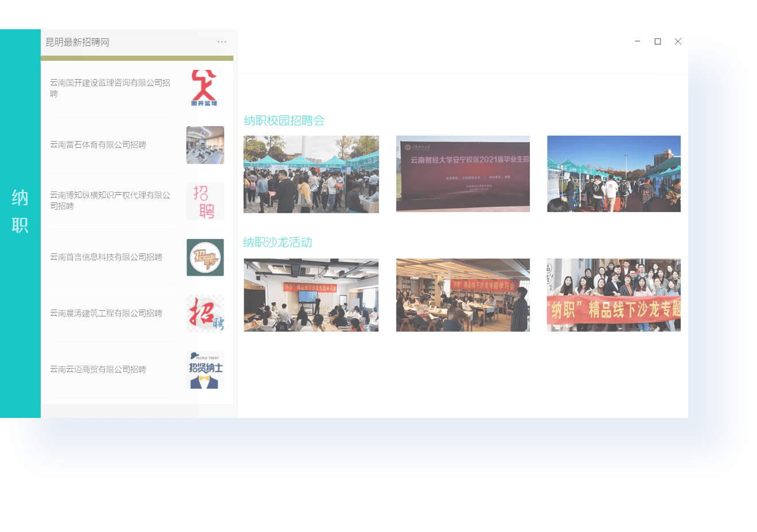Click the 纳职校园招聘会 section heading

pyautogui.click(x=284, y=120)
